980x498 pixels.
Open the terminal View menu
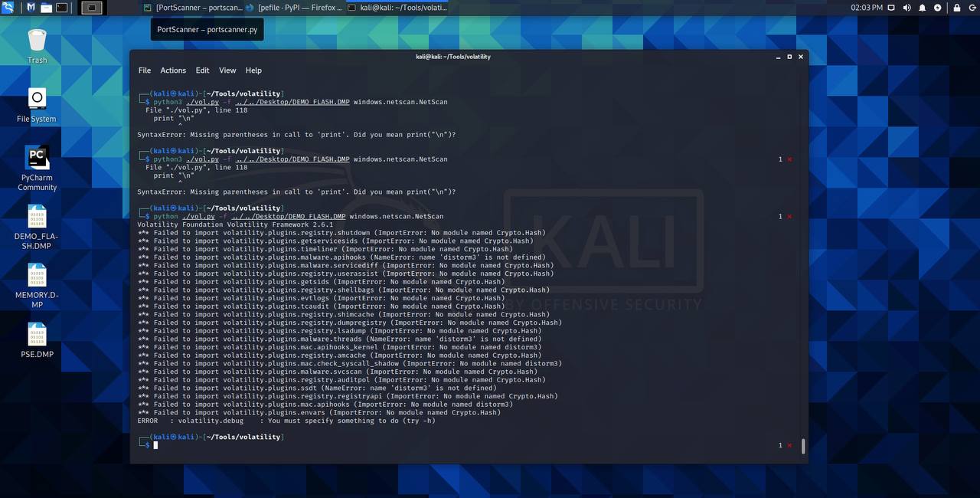point(227,70)
